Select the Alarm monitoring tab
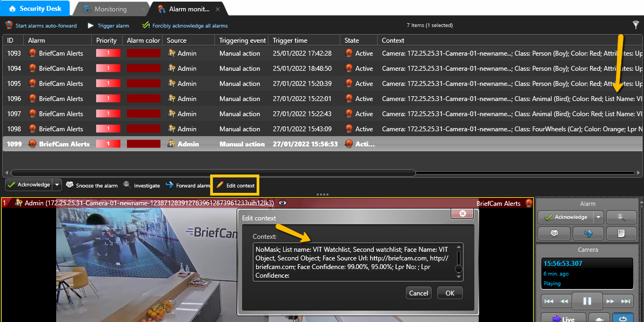 tap(189, 9)
